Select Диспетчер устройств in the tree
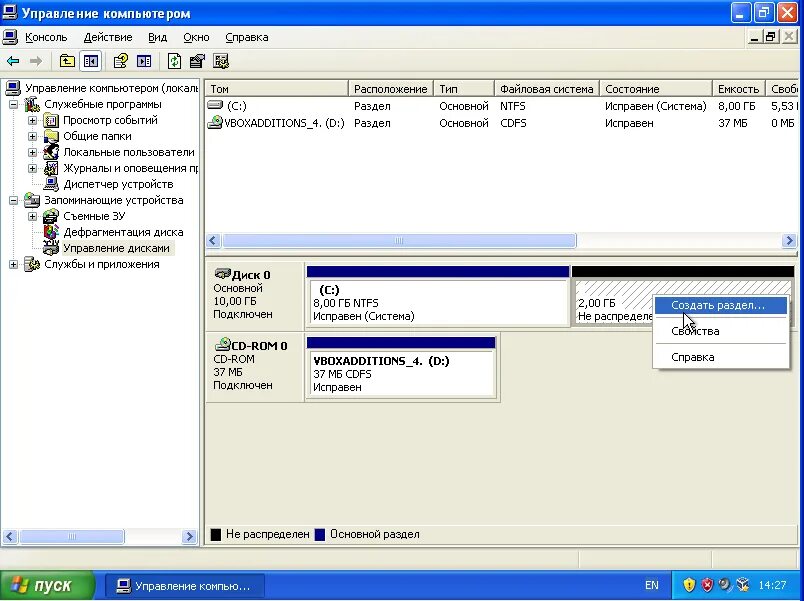Screen dimensions: 804x601 [118, 184]
